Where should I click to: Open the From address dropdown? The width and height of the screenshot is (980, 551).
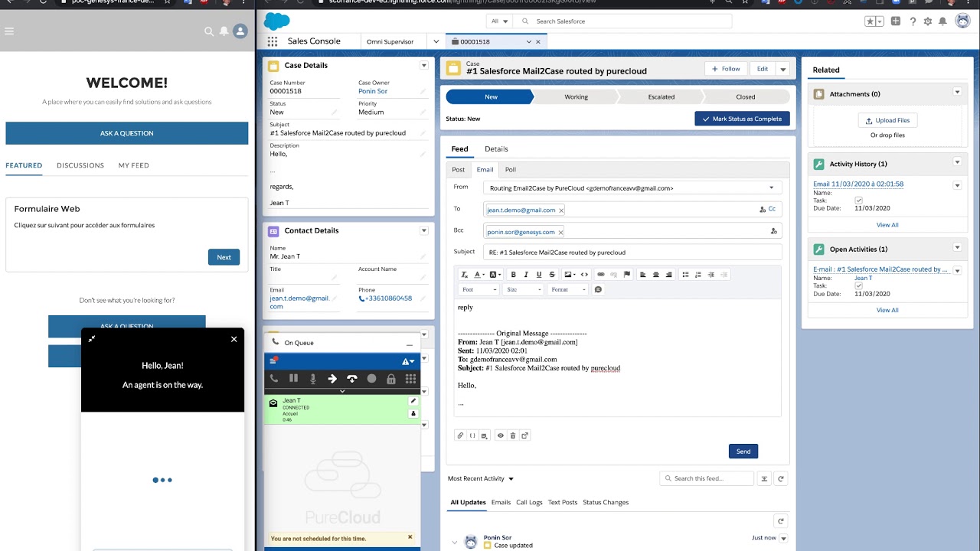click(632, 187)
